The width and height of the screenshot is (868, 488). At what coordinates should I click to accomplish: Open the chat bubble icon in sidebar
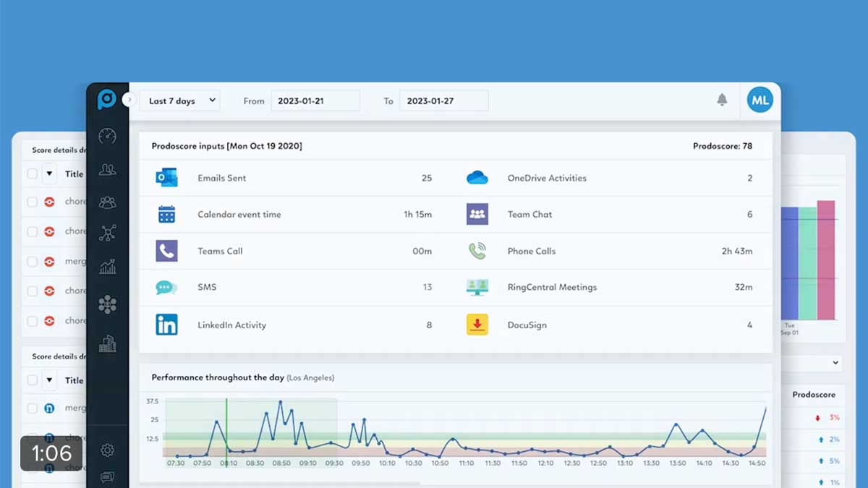click(x=107, y=477)
